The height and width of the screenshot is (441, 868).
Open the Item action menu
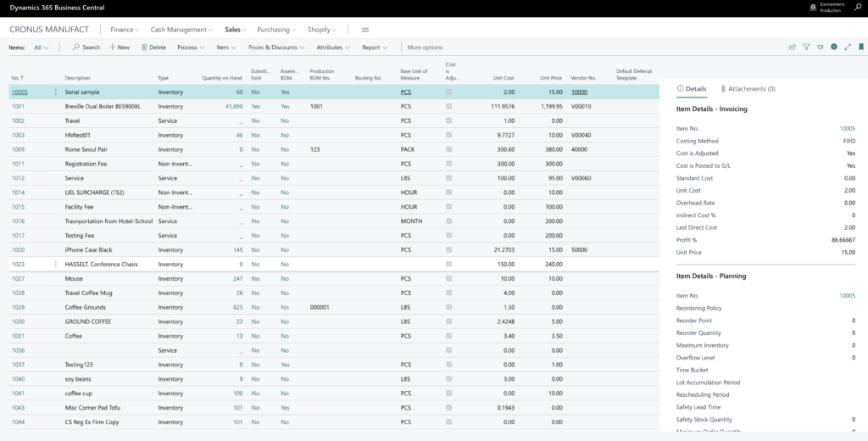point(226,47)
